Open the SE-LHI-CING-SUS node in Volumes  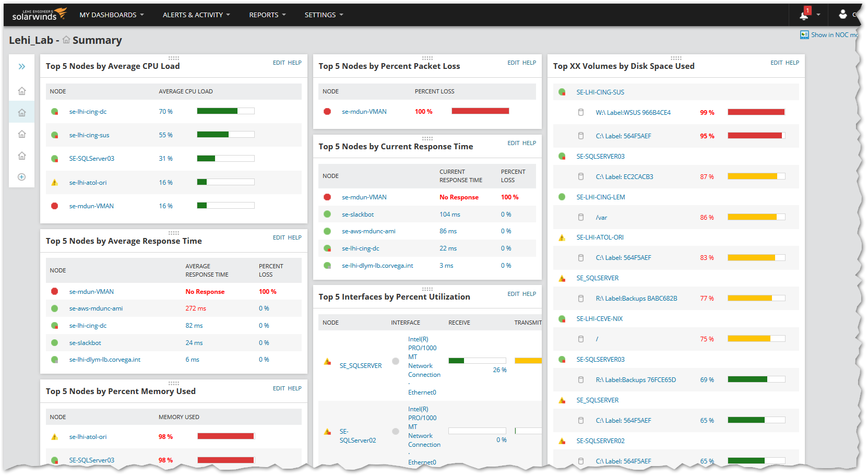600,92
